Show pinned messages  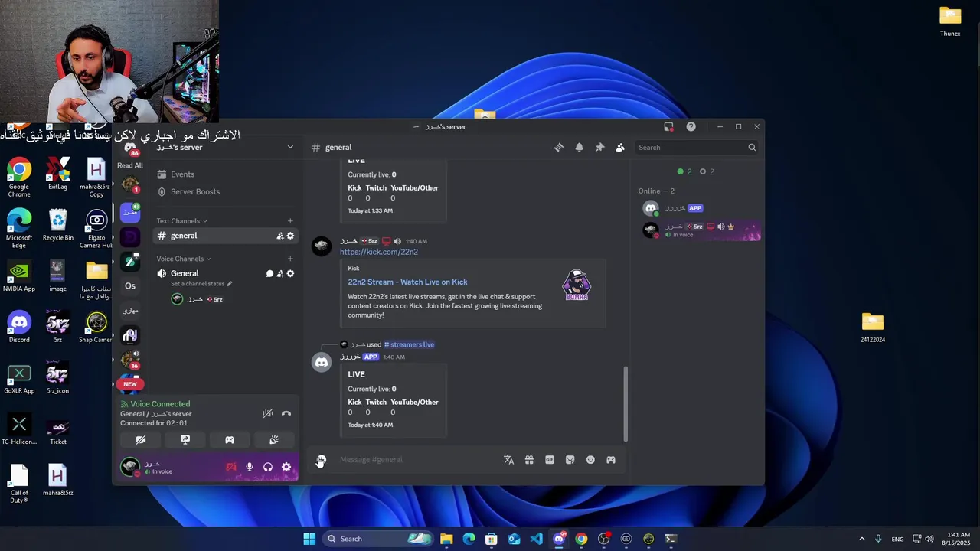pyautogui.click(x=599, y=148)
